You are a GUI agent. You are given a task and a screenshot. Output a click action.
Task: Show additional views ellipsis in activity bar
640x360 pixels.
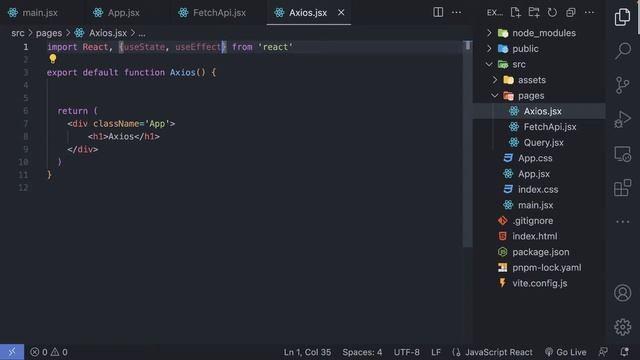pyautogui.click(x=622, y=222)
